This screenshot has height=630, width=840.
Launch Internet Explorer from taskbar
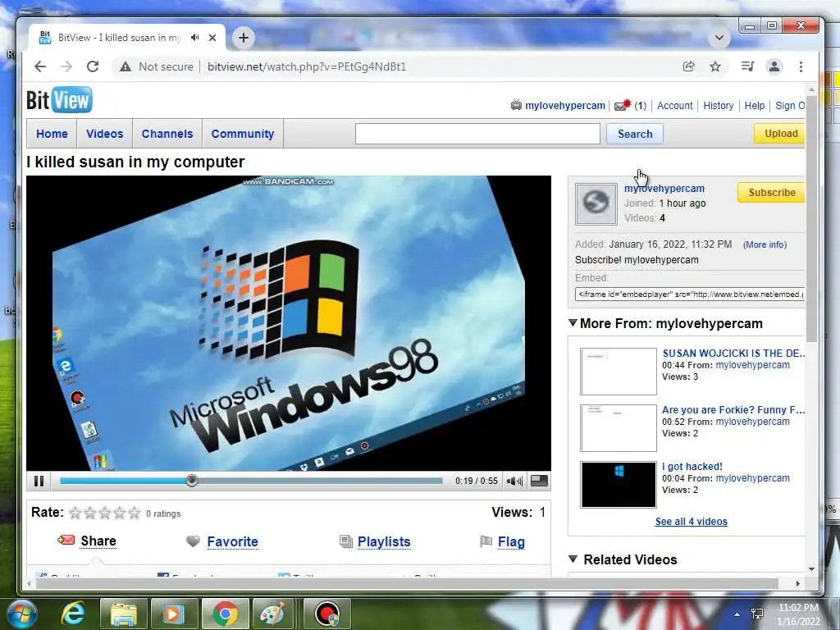pyautogui.click(x=73, y=614)
